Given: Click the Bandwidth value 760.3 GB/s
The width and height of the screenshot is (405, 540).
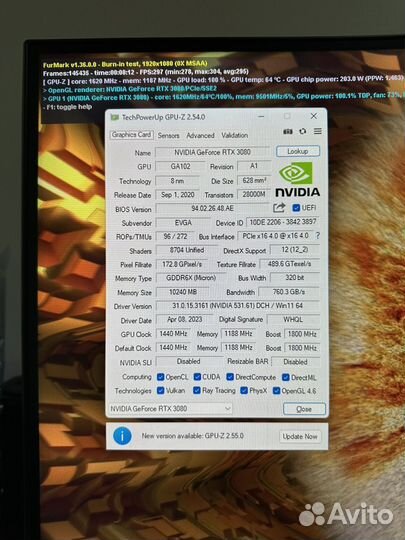Looking at the screenshot, I should tap(289, 292).
